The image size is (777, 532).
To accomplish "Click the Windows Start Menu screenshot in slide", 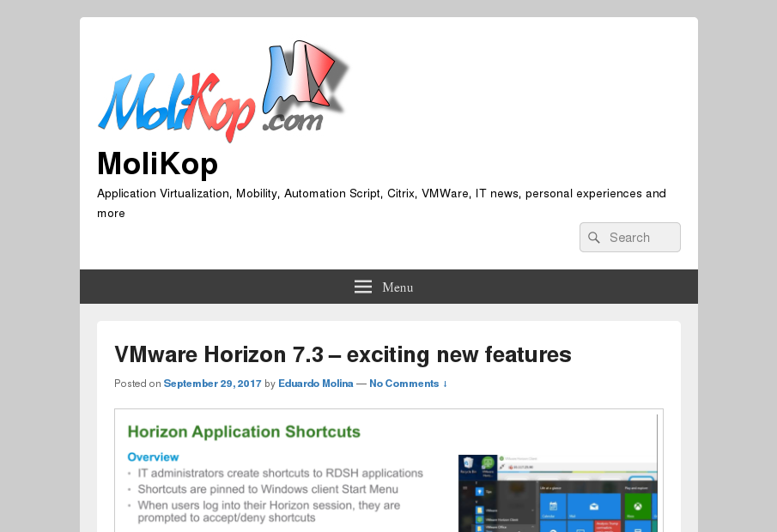I will pos(557,493).
